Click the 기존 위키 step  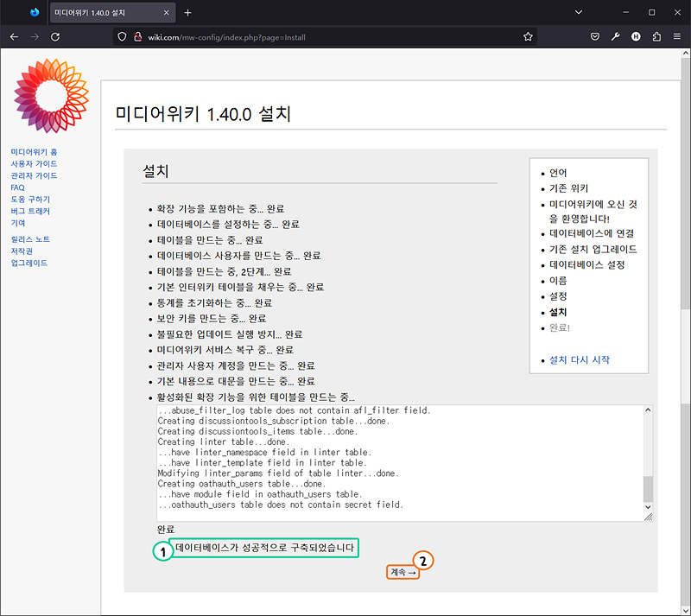point(568,188)
